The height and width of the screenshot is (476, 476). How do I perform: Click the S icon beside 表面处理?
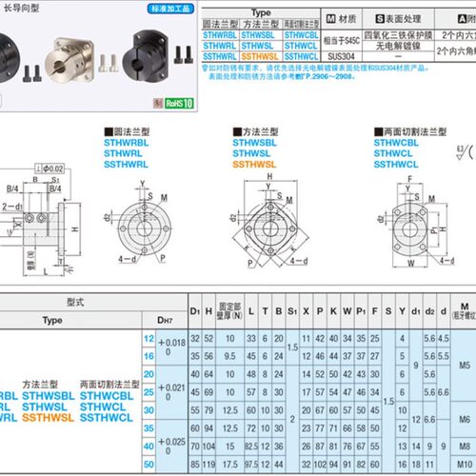click(x=380, y=19)
